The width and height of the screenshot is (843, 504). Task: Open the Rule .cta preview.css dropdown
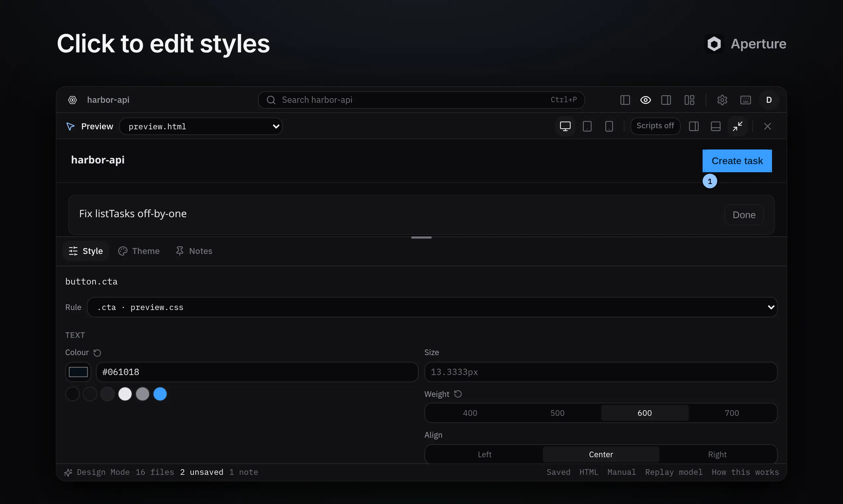[x=432, y=307]
